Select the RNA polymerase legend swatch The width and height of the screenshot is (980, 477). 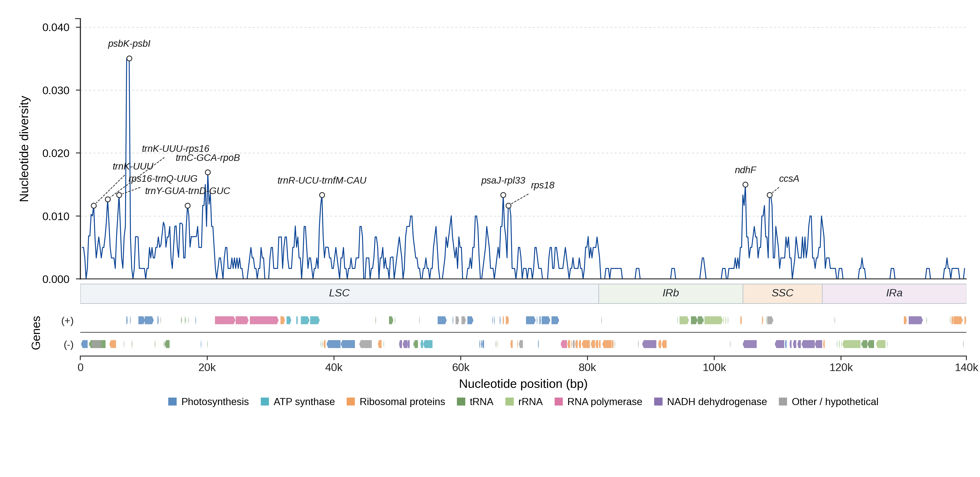coord(558,402)
